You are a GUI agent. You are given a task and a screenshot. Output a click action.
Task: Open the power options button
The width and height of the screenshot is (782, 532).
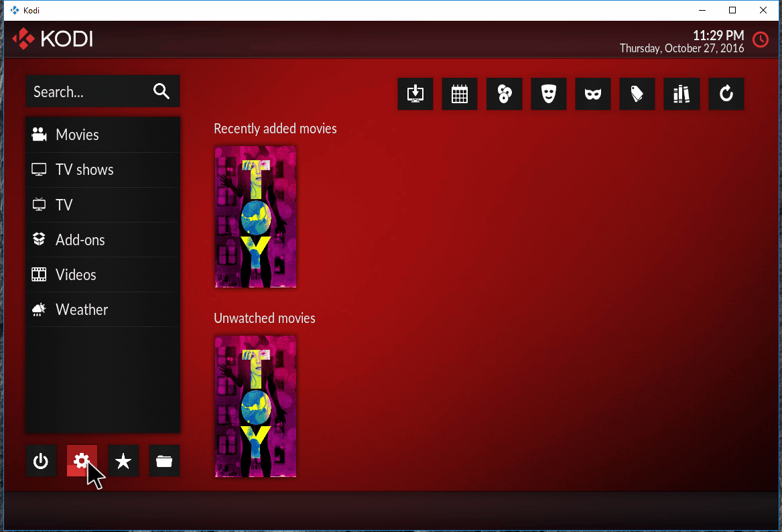[41, 461]
